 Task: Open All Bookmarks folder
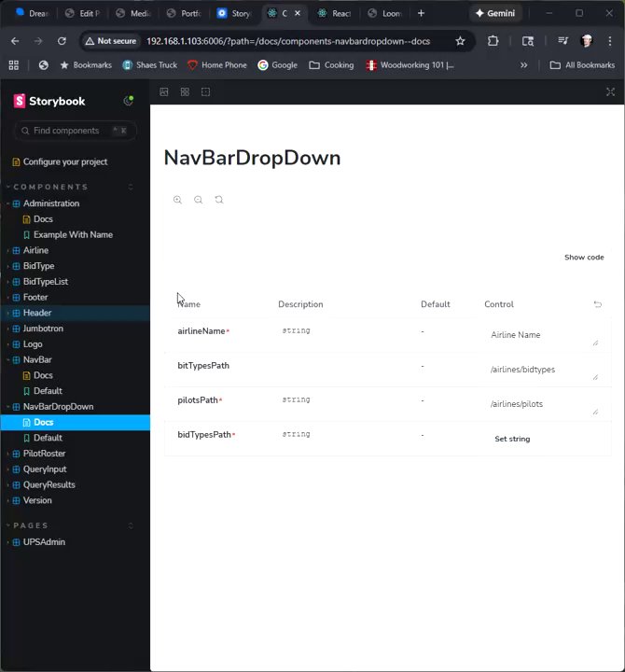pos(582,65)
